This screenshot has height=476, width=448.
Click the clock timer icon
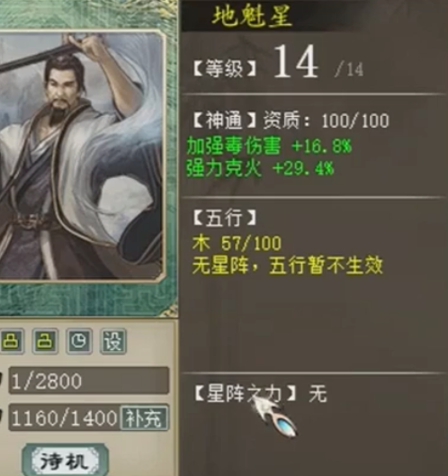point(79,341)
